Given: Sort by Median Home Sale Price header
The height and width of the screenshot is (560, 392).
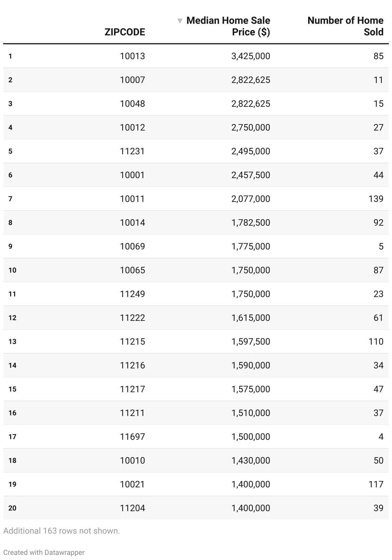Looking at the screenshot, I should coord(228,26).
